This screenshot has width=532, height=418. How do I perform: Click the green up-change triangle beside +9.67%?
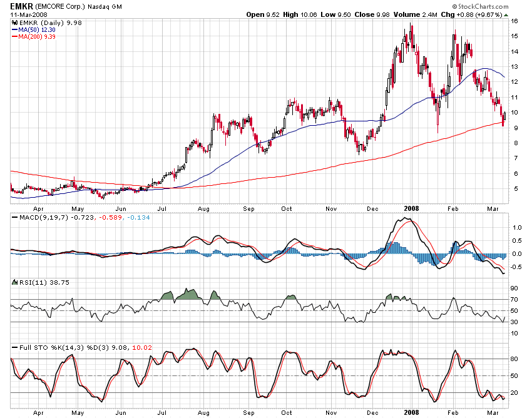(x=507, y=14)
